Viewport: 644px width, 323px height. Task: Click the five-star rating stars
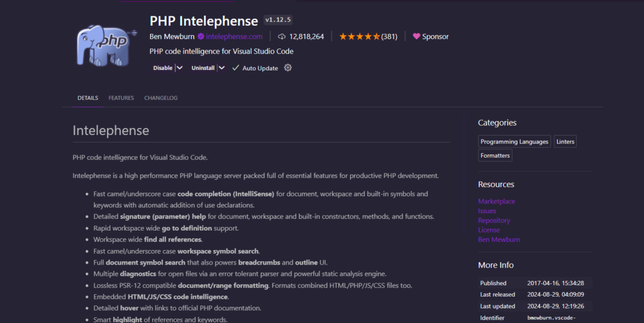359,36
